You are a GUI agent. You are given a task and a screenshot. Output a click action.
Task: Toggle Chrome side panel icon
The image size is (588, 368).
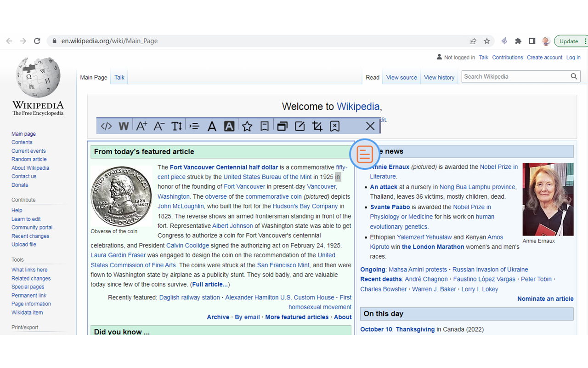click(x=532, y=41)
